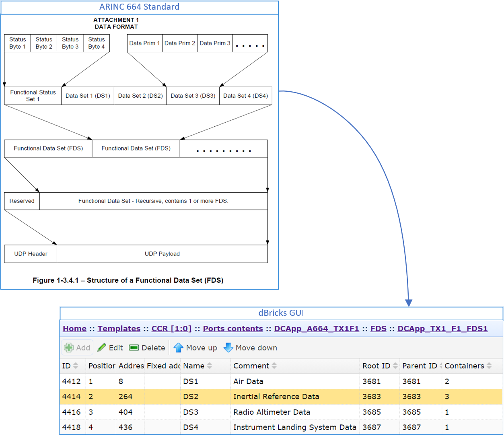504x436 pixels.
Task: Click the Add button label
Action: click(x=83, y=348)
